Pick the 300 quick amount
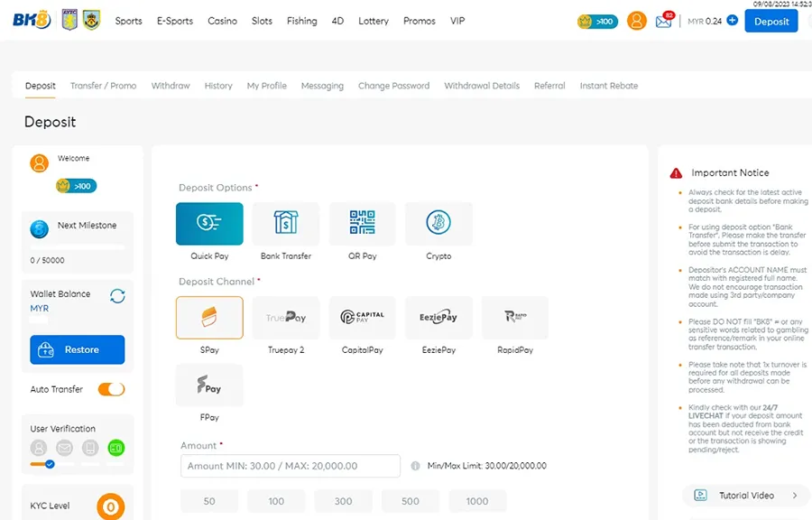This screenshot has height=520, width=812. 344,501
